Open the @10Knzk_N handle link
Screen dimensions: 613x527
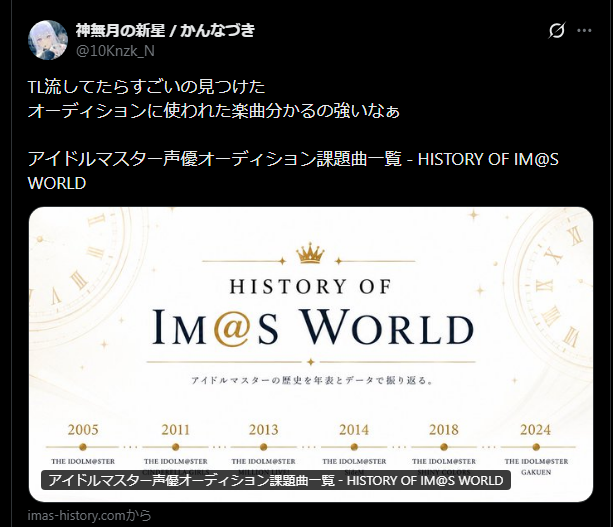115,51
